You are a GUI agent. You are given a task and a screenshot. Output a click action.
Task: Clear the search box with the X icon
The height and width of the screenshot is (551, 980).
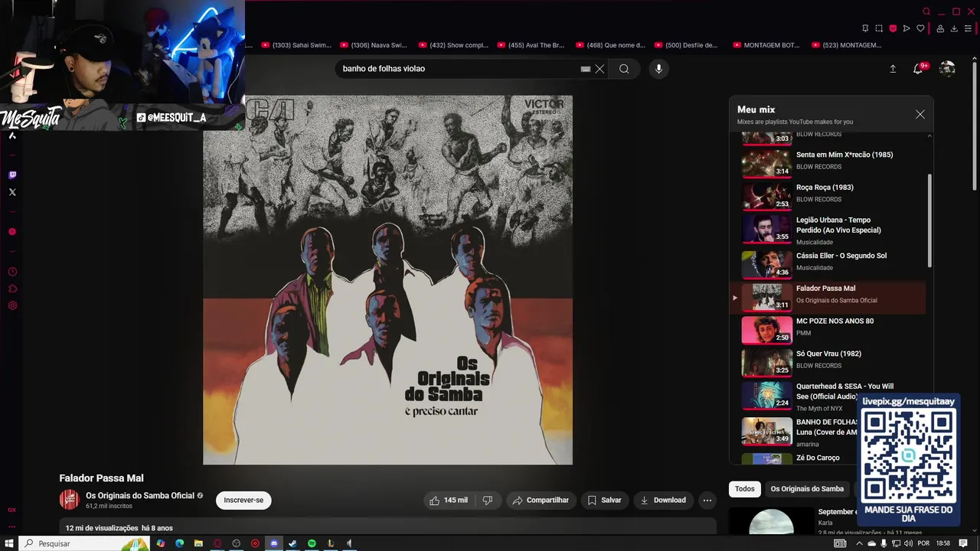(x=599, y=69)
